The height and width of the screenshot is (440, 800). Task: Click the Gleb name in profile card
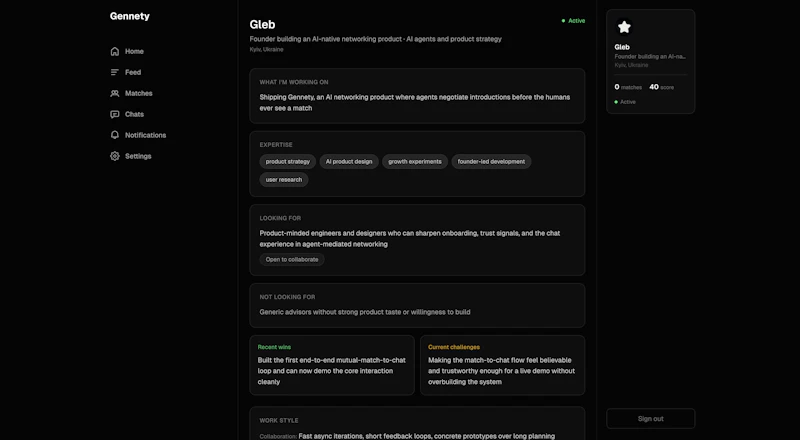tap(622, 47)
